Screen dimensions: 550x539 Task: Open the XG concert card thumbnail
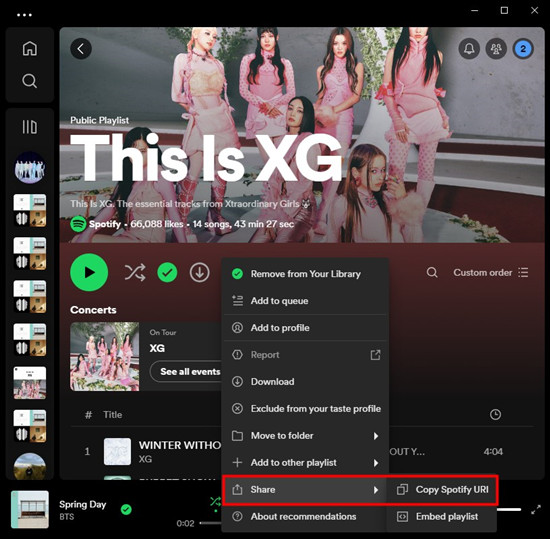point(105,357)
